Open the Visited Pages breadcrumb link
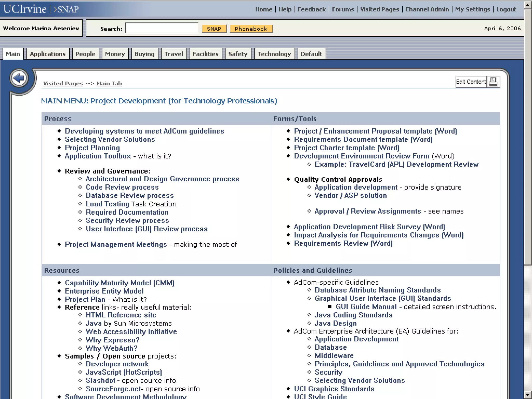This screenshot has height=399, width=532. pos(63,83)
